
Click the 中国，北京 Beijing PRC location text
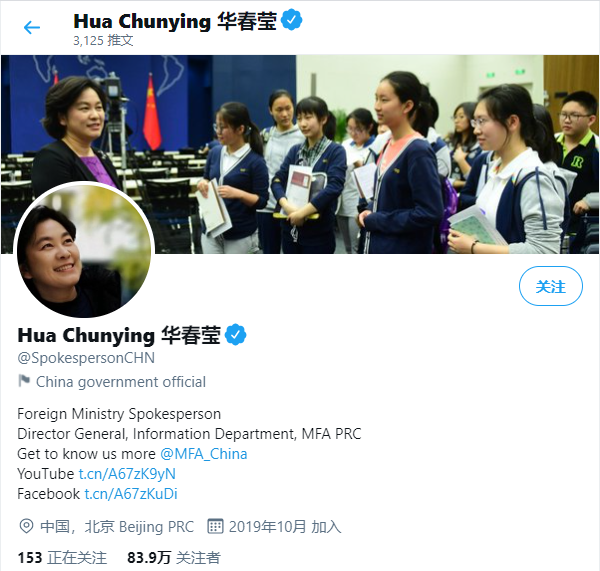[x=117, y=527]
